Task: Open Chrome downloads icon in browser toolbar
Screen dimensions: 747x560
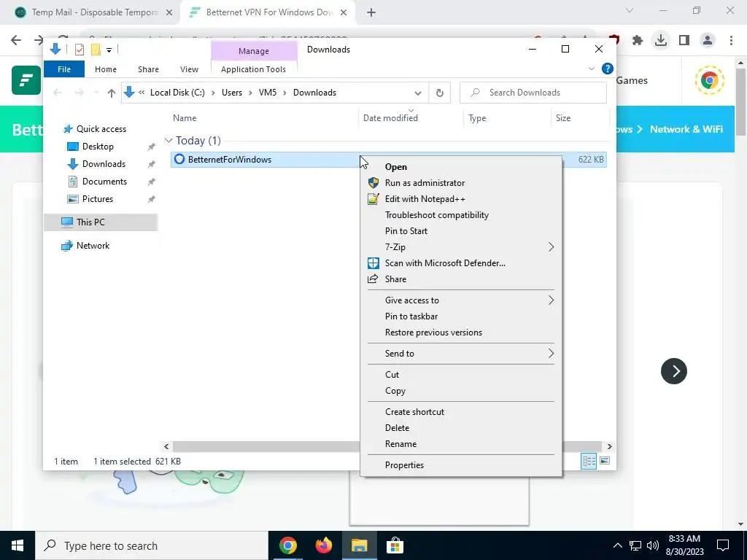Action: tap(661, 40)
